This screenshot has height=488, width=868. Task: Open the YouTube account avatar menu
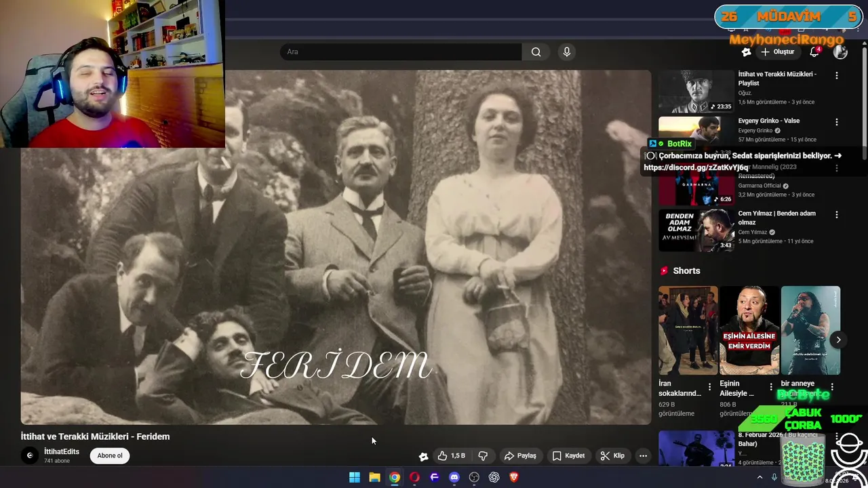click(840, 52)
